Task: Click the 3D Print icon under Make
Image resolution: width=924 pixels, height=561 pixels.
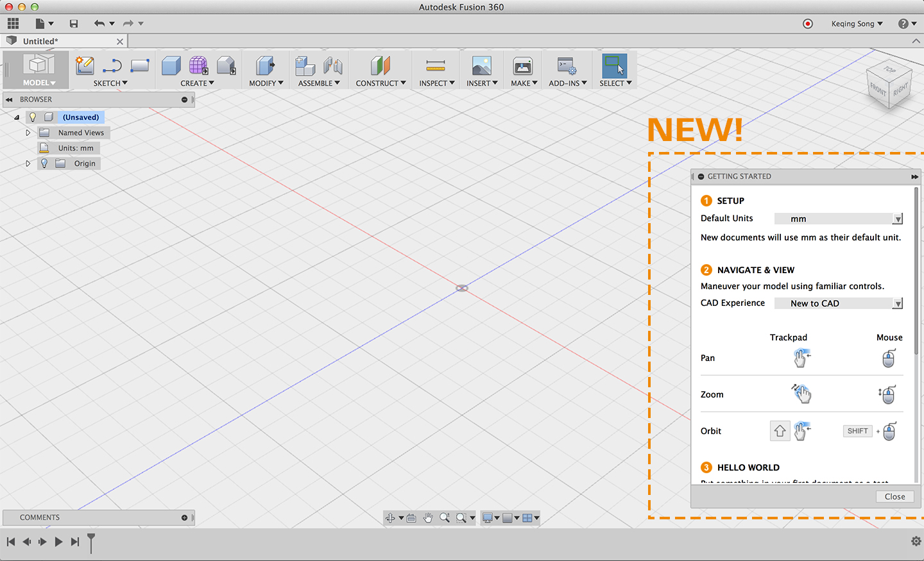Action: pos(522,65)
